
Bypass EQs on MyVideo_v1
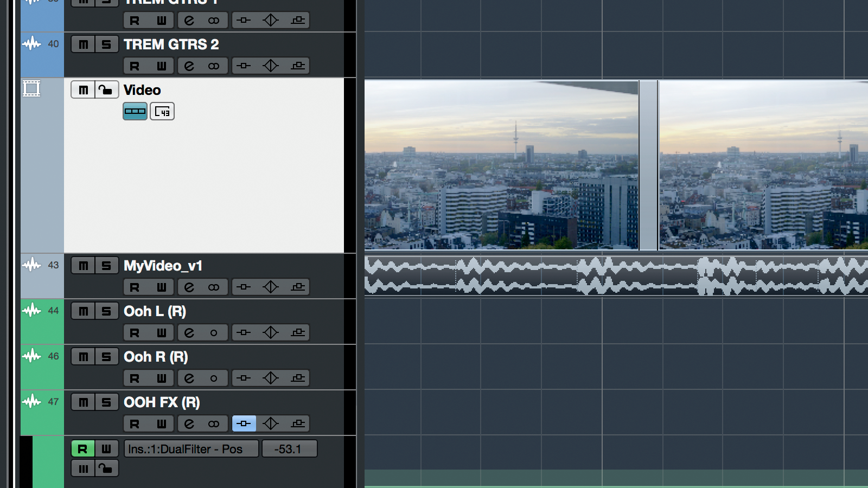click(x=271, y=287)
